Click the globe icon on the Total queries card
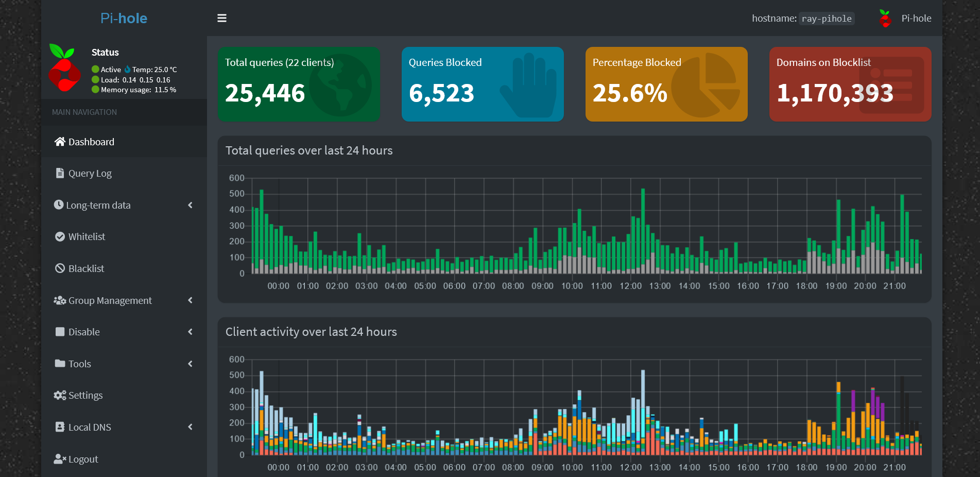The height and width of the screenshot is (477, 980). (x=340, y=86)
